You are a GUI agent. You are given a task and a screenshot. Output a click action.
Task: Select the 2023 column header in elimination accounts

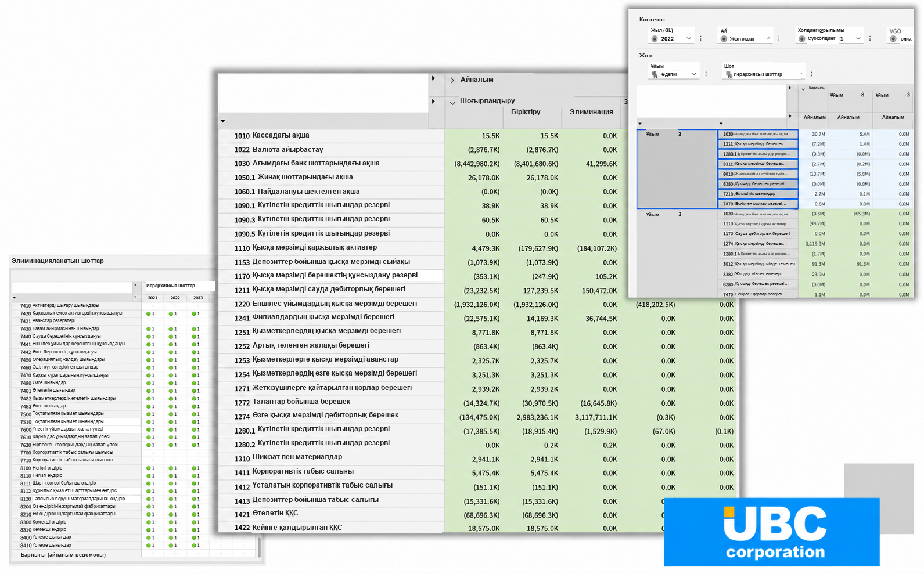pos(198,298)
